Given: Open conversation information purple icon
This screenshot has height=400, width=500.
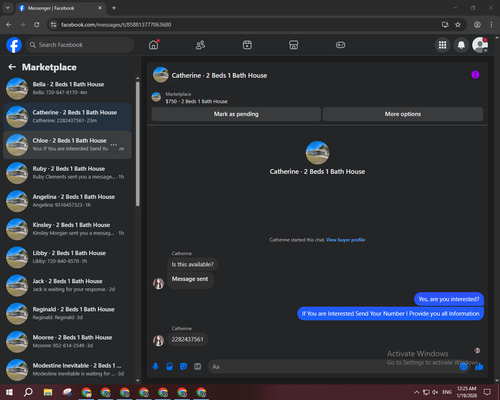Looking at the screenshot, I should click(x=475, y=75).
